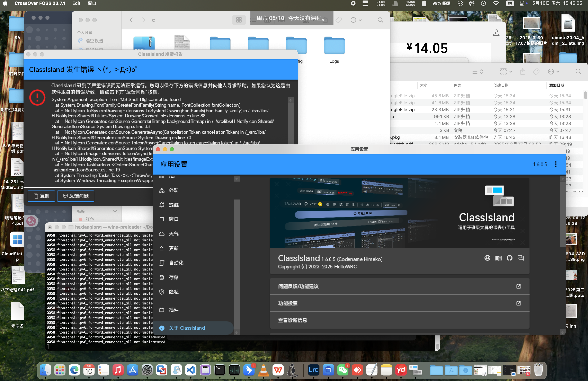588x381 pixels.
Task: Select the 红色 tag in Finder sidebar
Action: coord(90,219)
